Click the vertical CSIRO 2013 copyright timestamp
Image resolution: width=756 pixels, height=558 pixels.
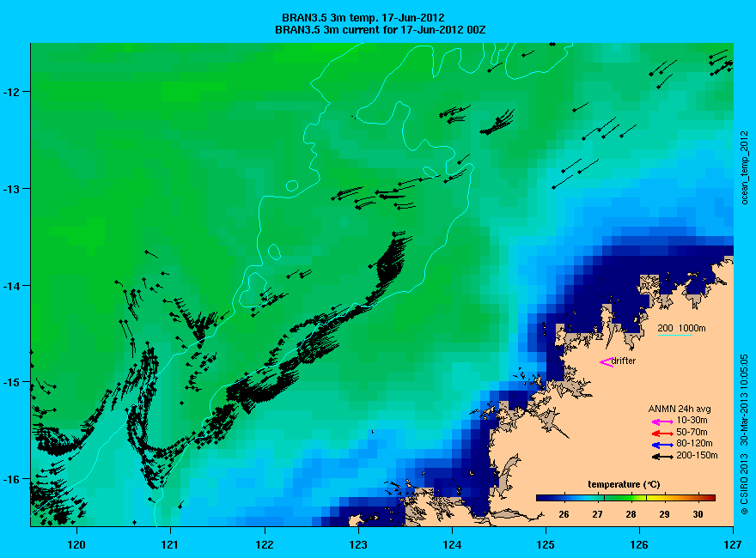(745, 434)
